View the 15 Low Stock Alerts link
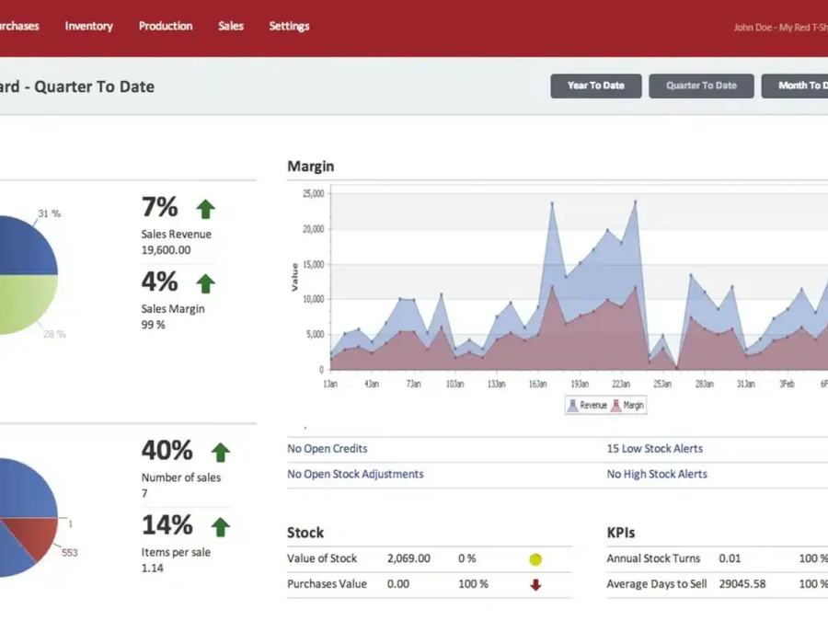 [x=654, y=449]
